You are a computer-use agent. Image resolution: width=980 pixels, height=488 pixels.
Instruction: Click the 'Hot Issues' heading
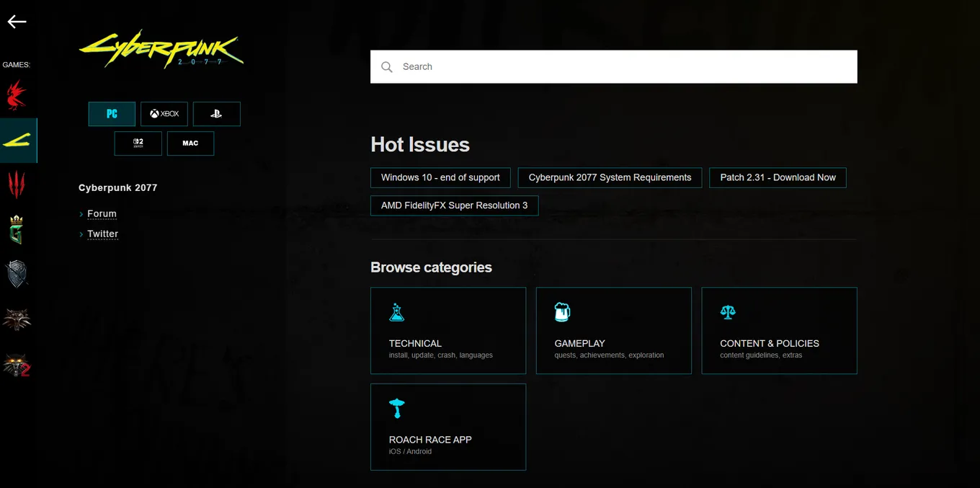(x=420, y=145)
